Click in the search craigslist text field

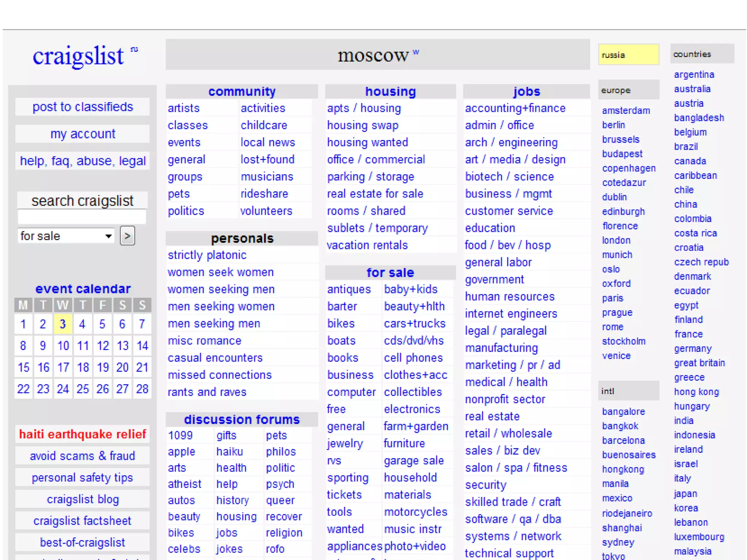point(82,217)
